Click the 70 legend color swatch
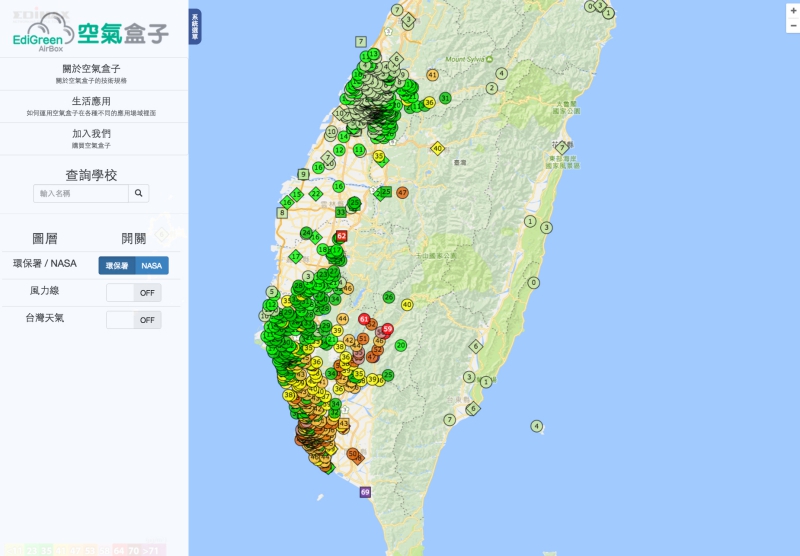Image resolution: width=800 pixels, height=556 pixels. tap(134, 551)
